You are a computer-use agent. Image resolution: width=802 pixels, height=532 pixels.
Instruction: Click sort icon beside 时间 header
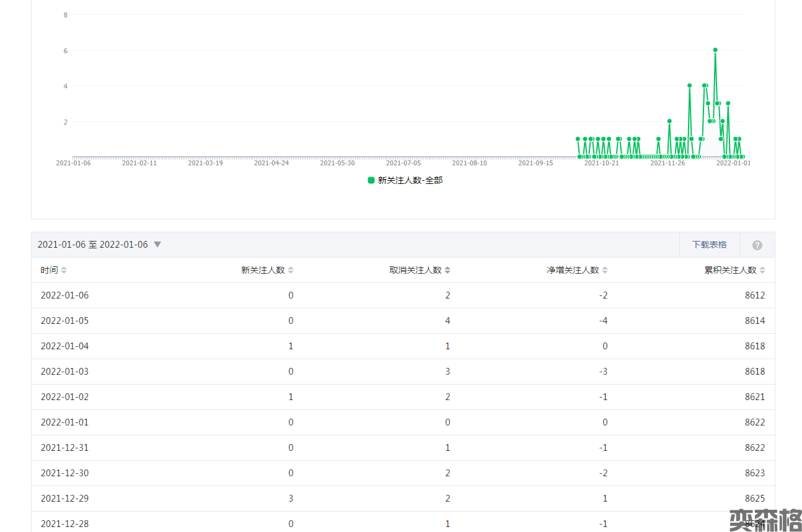[x=64, y=271]
